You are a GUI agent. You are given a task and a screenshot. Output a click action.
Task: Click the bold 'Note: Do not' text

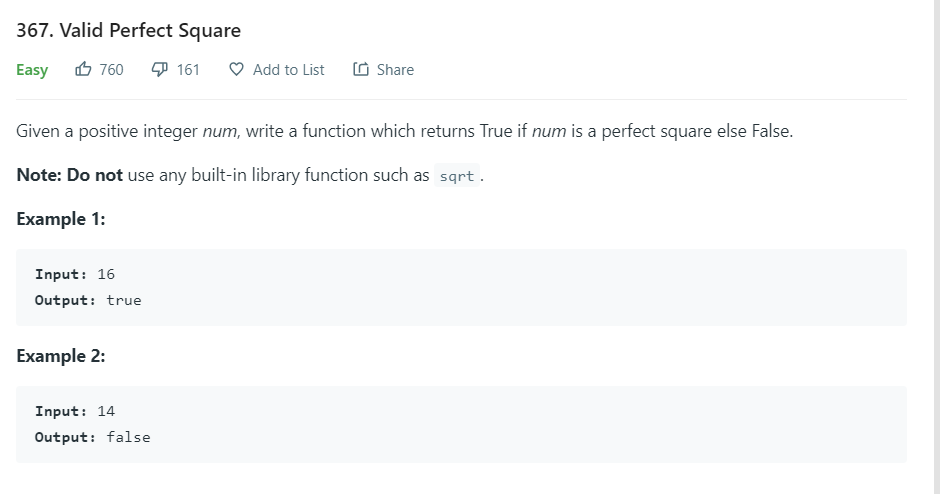[70, 175]
